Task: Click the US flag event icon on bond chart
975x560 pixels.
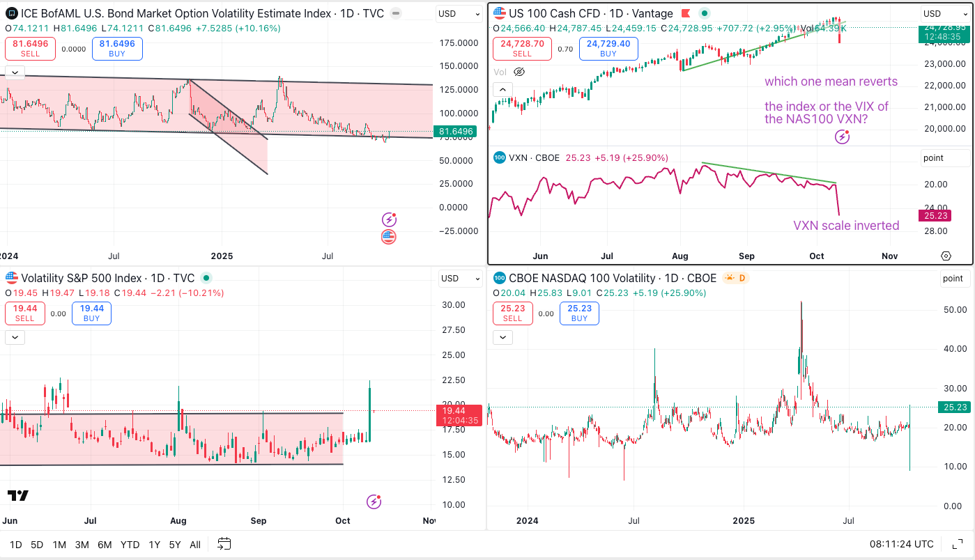Action: click(389, 237)
